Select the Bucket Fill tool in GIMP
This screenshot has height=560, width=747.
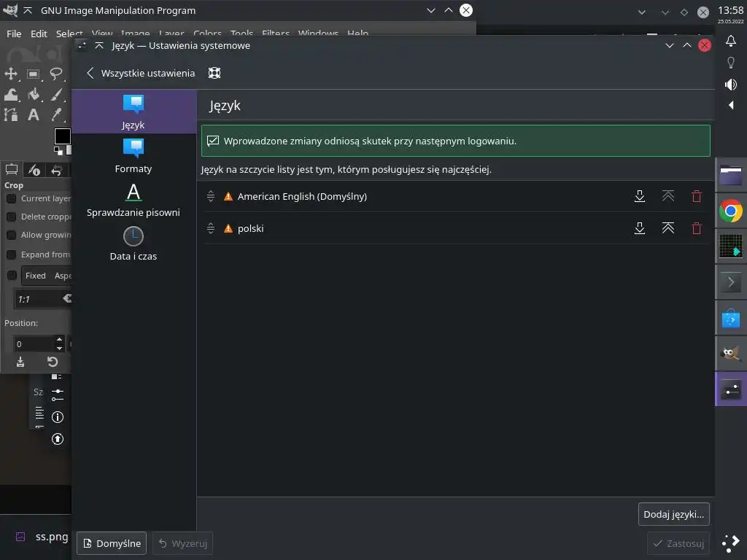34,94
